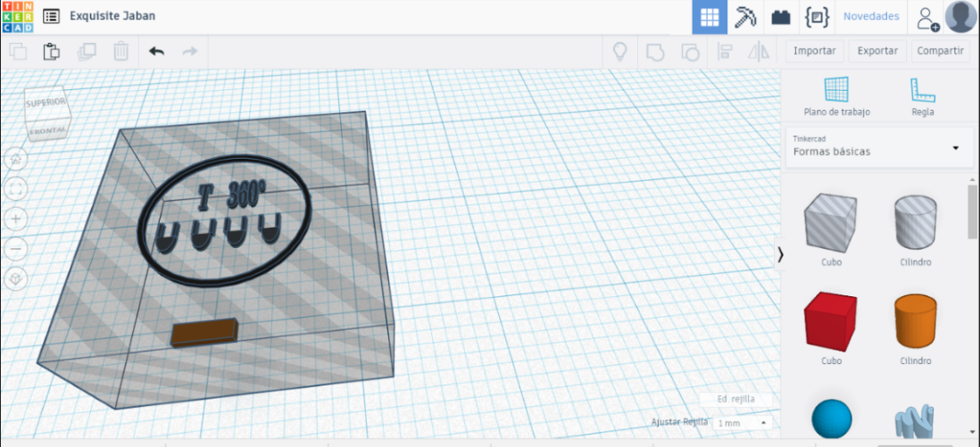Image resolution: width=980 pixels, height=447 pixels.
Task: Toggle orthographic perspective view cube icon
Action: pyautogui.click(x=16, y=279)
